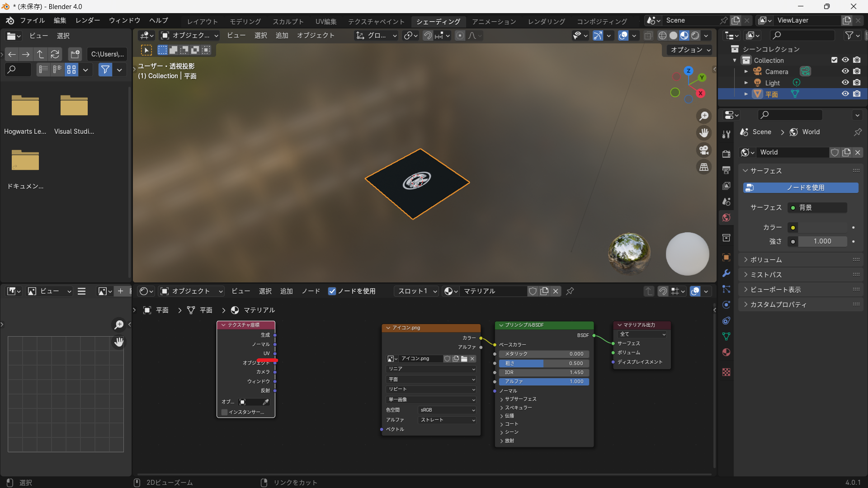Viewport: 868px width, 488px height.
Task: Click the eyedropper in Texture Coordinate node
Action: click(266, 402)
